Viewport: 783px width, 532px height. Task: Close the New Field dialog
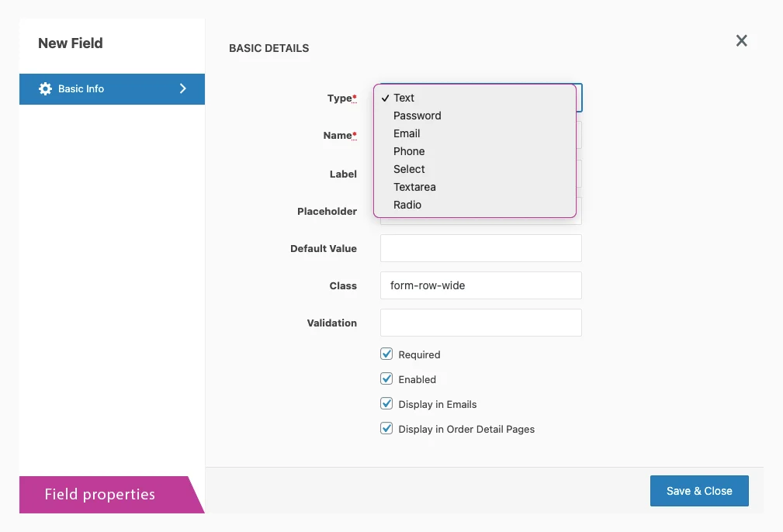click(741, 40)
